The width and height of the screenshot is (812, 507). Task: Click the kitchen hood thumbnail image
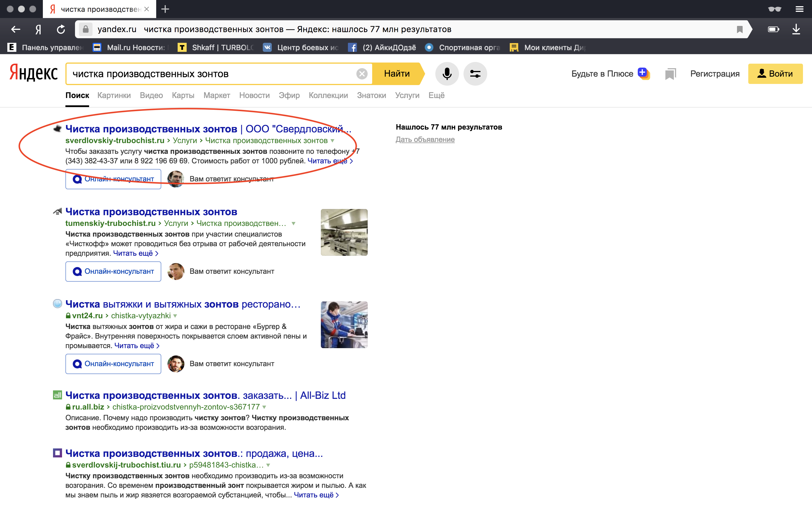[x=344, y=232]
